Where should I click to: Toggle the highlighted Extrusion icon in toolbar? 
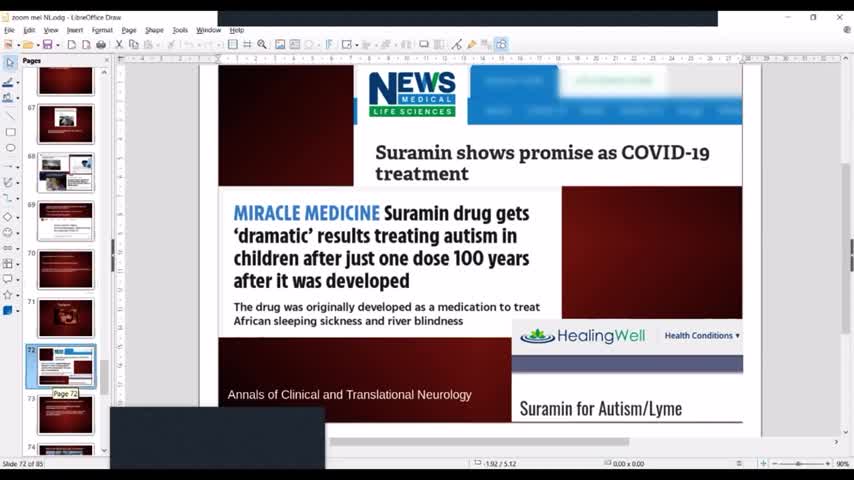pyautogui.click(x=501, y=45)
